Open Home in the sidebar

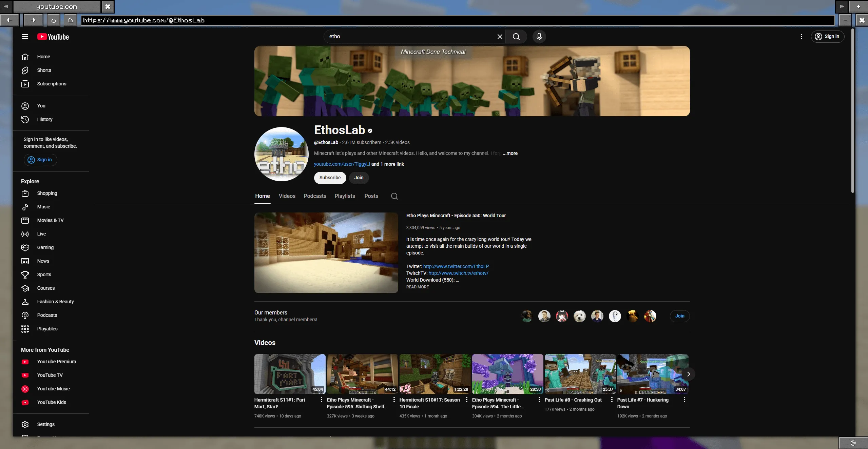51,57
